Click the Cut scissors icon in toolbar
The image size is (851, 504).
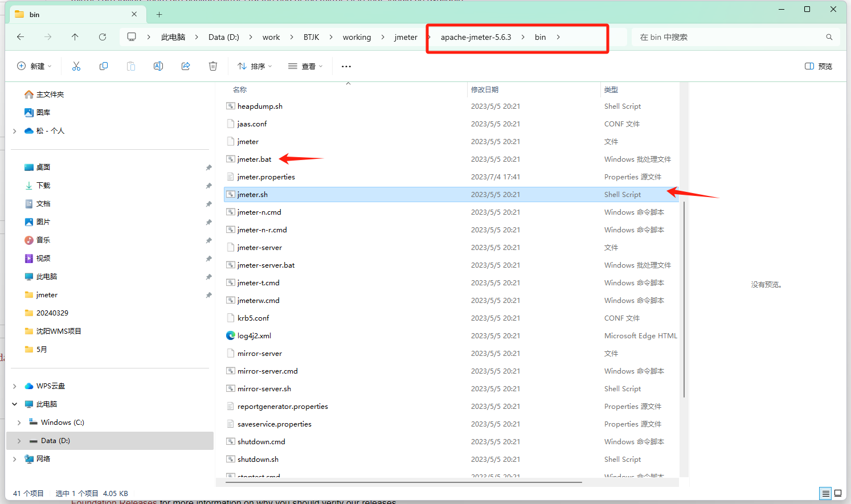point(76,66)
